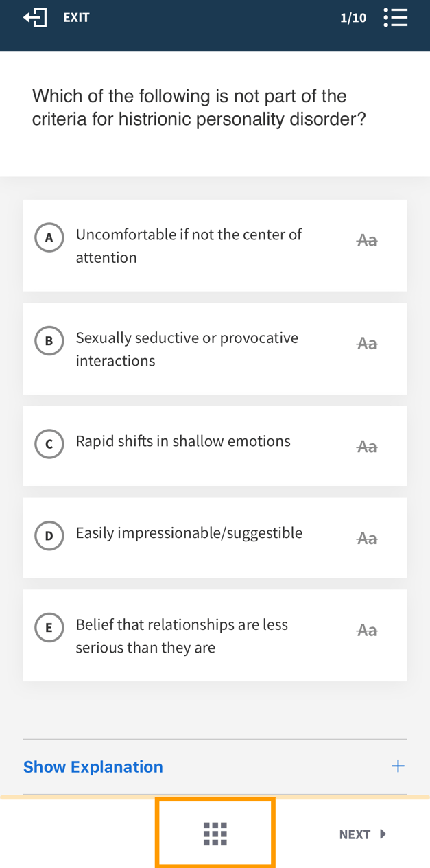The image size is (430, 868).
Task: Strike out answer E with Aa icon
Action: pyautogui.click(x=367, y=630)
